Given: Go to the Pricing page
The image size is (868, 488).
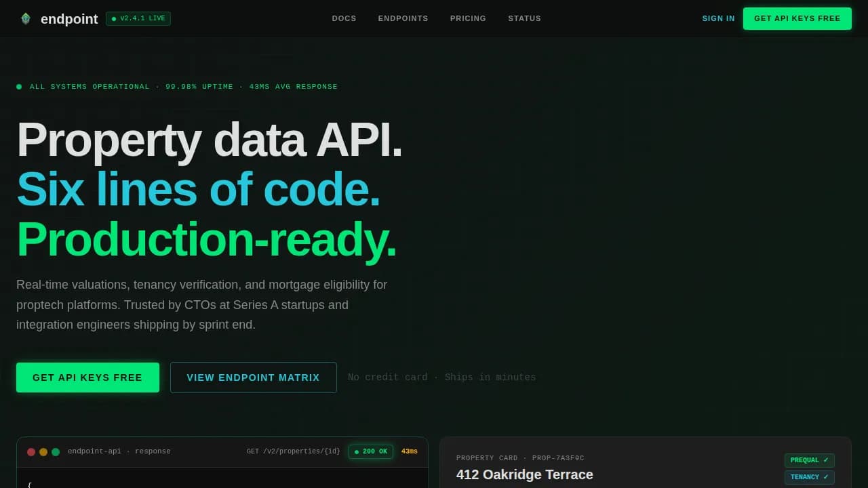Looking at the screenshot, I should pos(468,18).
